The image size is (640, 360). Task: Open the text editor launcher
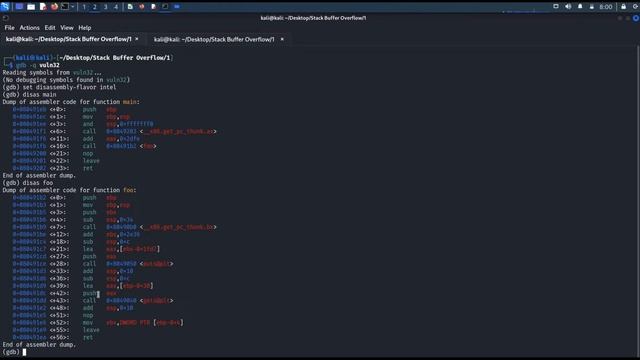point(42,7)
